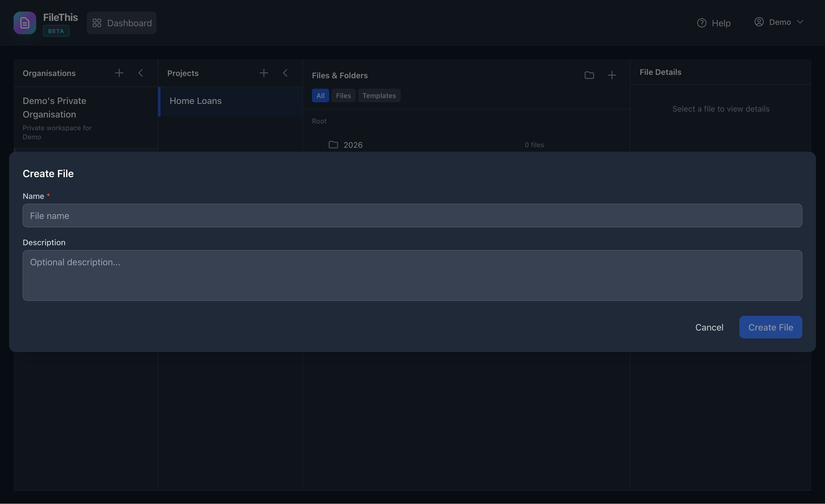Viewport: 825px width, 504px height.
Task: Click the plus icon in Files & Folders
Action: coord(612,75)
